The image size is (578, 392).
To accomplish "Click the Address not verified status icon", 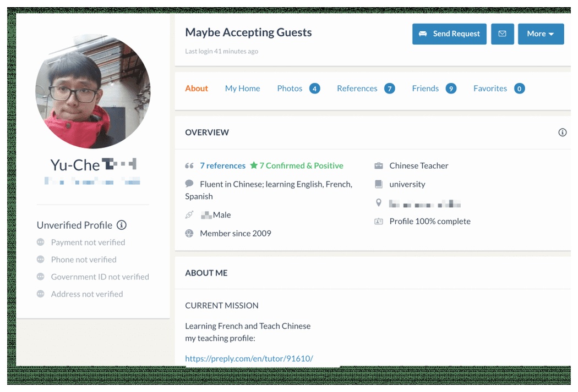I will pyautogui.click(x=41, y=294).
